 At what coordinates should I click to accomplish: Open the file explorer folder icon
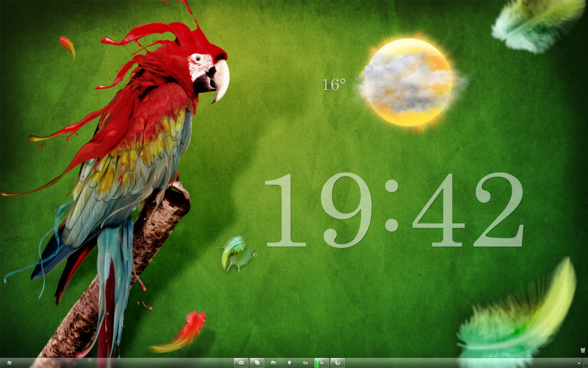pyautogui.click(x=273, y=363)
